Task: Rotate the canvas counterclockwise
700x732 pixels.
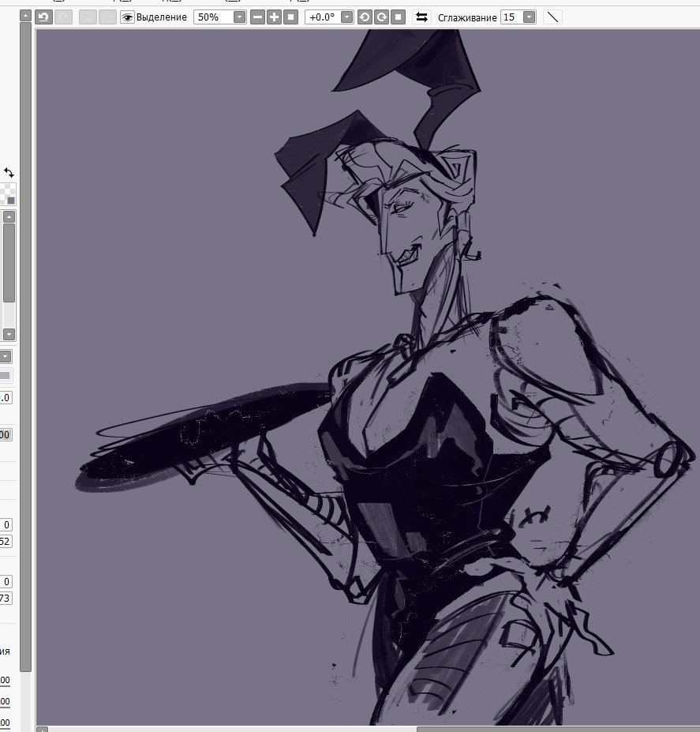Action: (x=365, y=17)
